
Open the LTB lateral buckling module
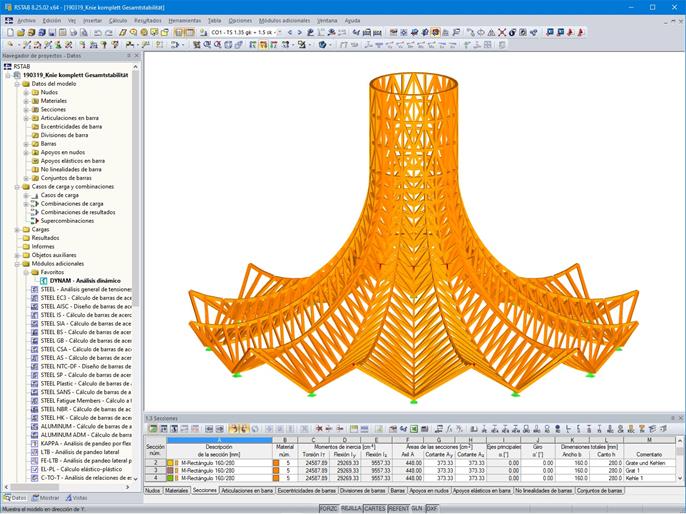[80, 452]
